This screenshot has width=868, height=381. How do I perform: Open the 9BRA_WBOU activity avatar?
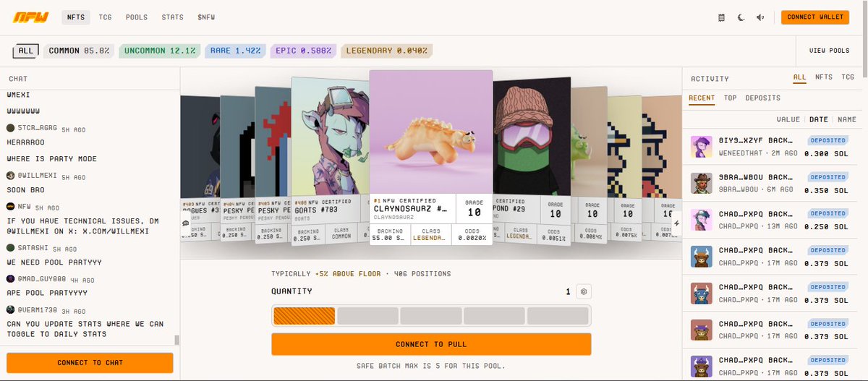coord(701,183)
